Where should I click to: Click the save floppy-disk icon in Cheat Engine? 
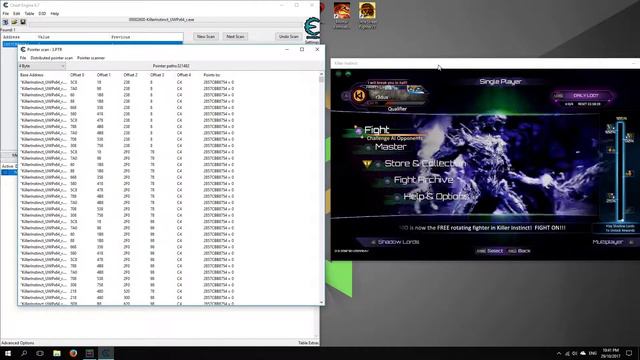pyautogui.click(x=23, y=22)
